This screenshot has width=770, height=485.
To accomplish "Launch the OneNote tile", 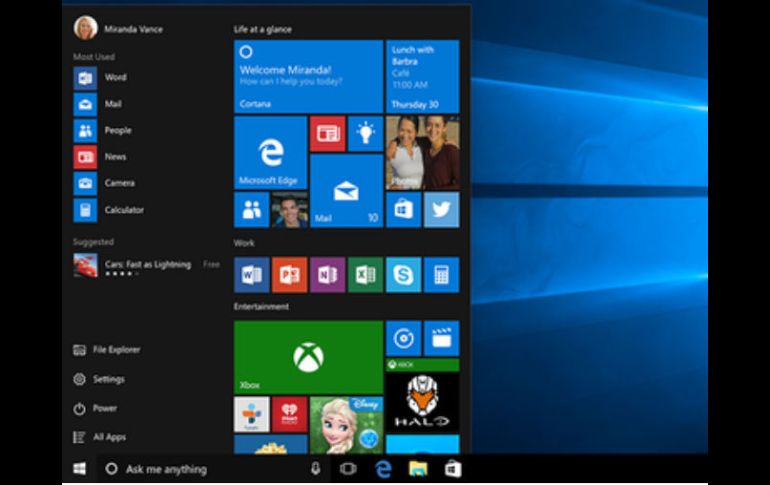I will pyautogui.click(x=327, y=274).
